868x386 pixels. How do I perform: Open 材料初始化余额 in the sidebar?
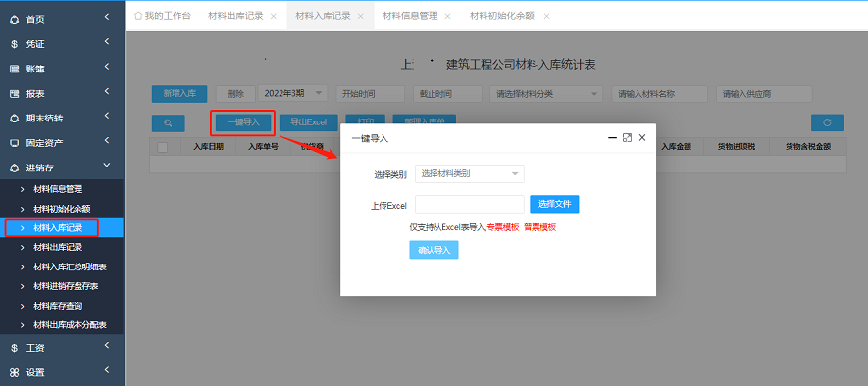pyautogui.click(x=62, y=209)
